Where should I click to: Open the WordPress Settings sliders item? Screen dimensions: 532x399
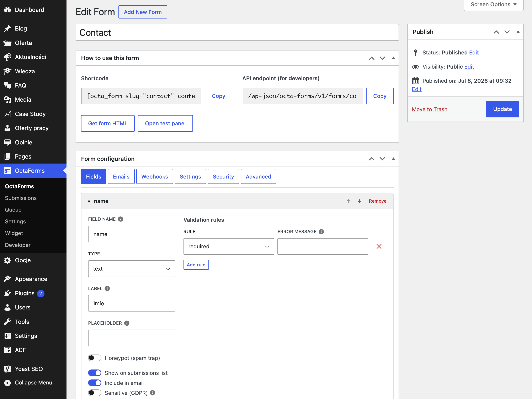coord(33,336)
